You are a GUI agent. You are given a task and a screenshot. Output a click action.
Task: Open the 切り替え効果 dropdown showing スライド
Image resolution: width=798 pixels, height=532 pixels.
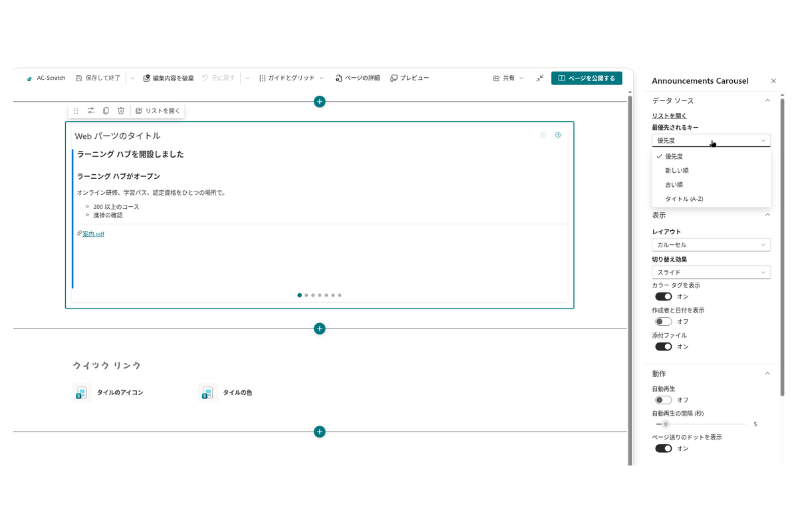tap(712, 272)
